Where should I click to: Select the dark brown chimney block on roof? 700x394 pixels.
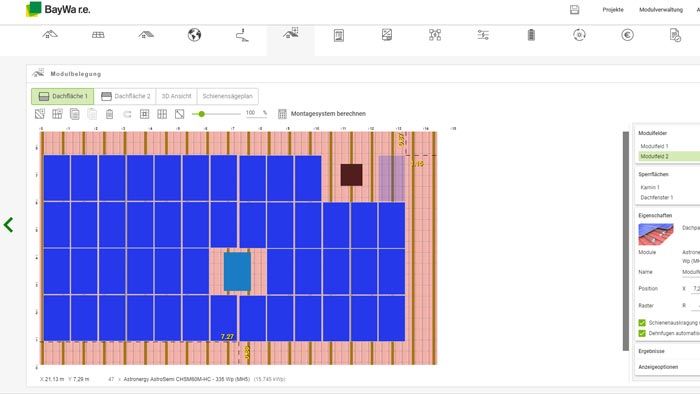[x=351, y=174]
